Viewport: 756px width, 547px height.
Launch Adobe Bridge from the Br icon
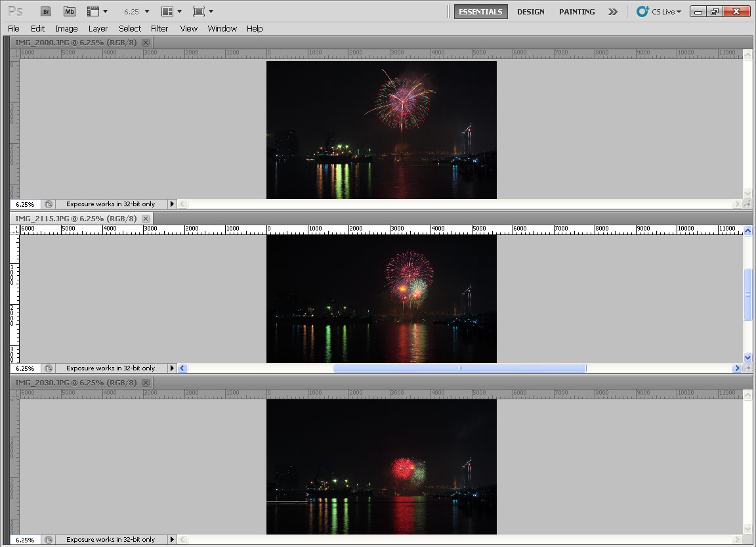[45, 11]
